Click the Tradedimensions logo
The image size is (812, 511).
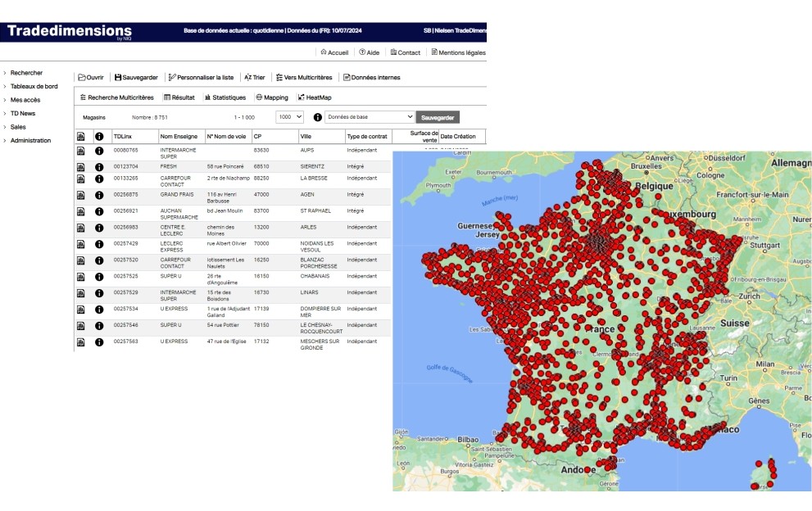coord(70,31)
